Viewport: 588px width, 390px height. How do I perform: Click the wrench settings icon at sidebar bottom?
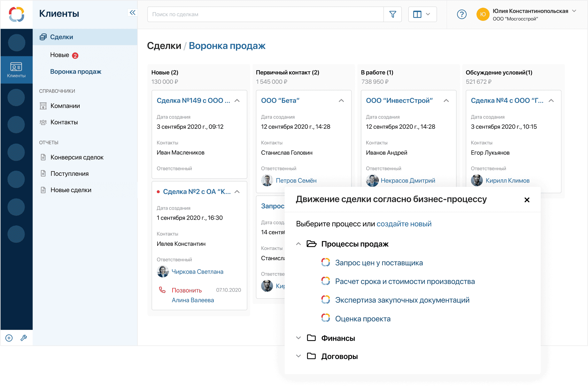24,338
